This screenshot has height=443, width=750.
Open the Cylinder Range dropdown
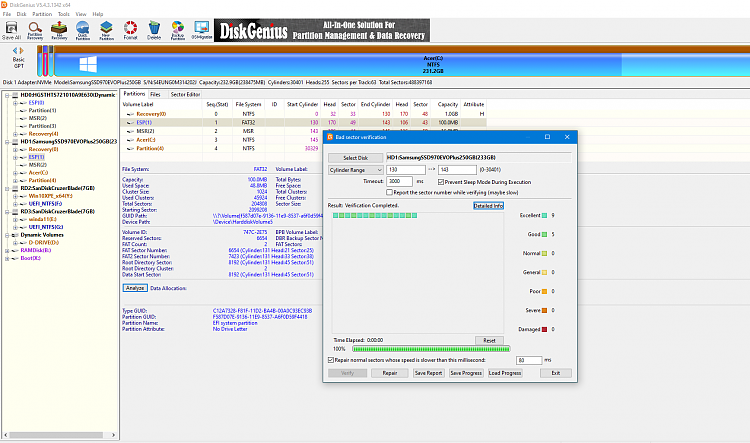click(355, 170)
